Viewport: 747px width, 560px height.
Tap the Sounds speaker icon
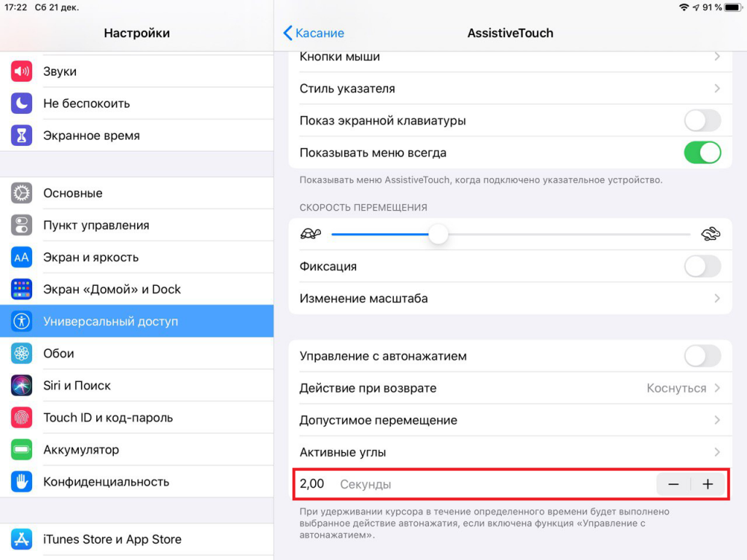click(x=22, y=71)
